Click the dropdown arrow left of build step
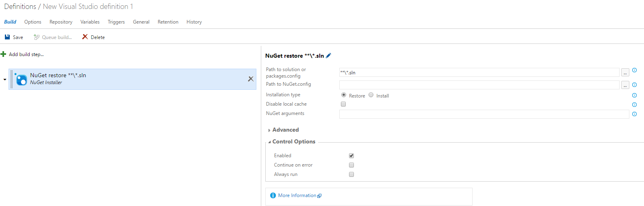This screenshot has width=644, height=206. click(x=5, y=80)
